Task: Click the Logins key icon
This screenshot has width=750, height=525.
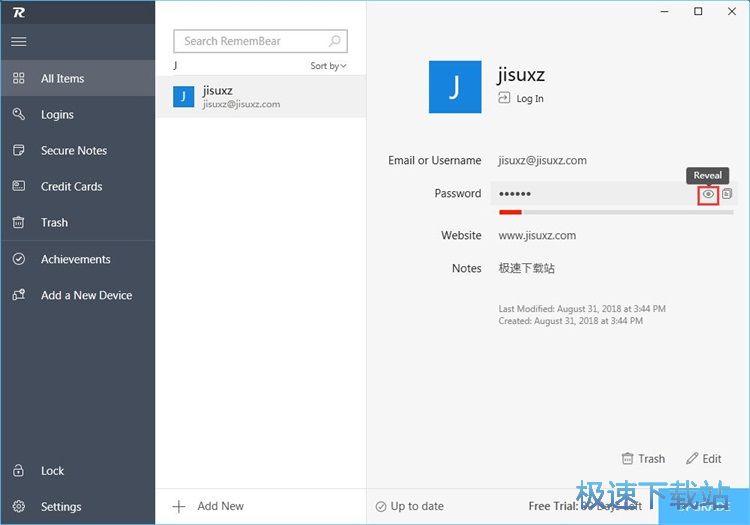Action: (x=19, y=114)
